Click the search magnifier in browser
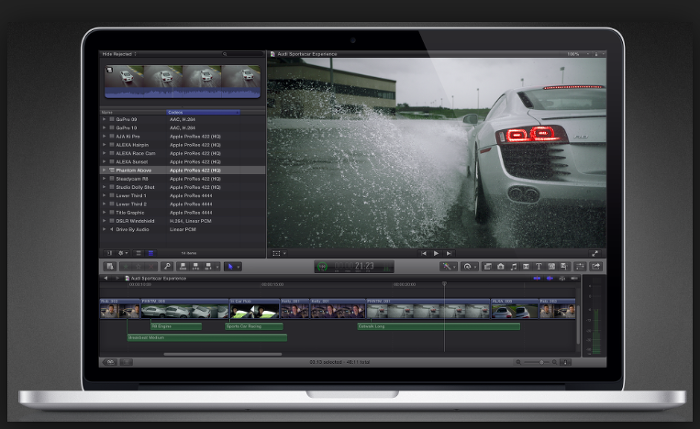This screenshot has width=700, height=429. point(225,54)
